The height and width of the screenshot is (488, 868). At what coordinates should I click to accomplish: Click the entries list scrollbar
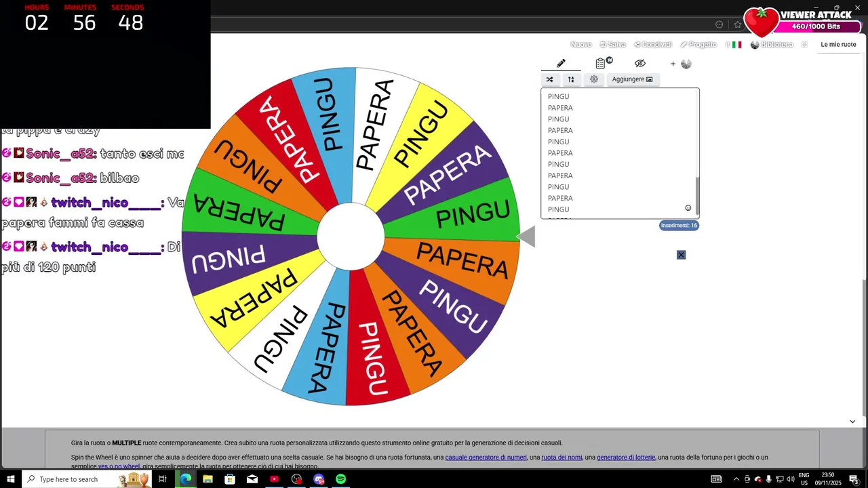pyautogui.click(x=697, y=197)
